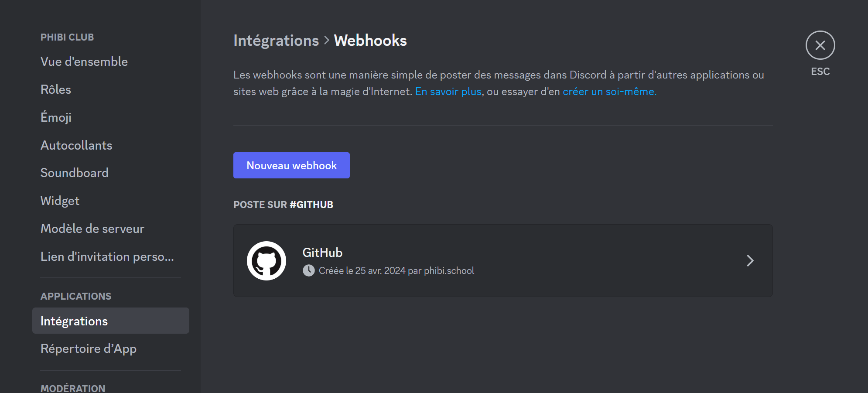Screen dimensions: 868x393
Task: Close settings with the ESC circle button
Action: point(820,45)
